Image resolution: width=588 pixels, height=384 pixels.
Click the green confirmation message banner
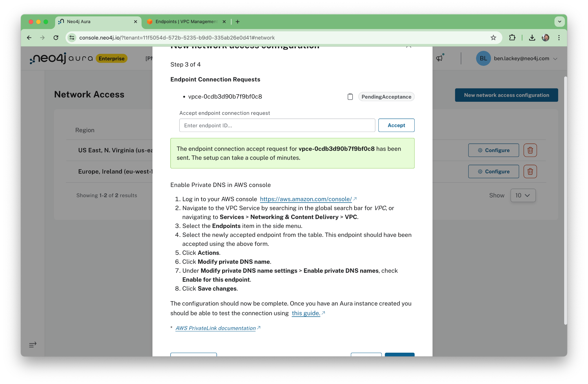click(x=292, y=153)
